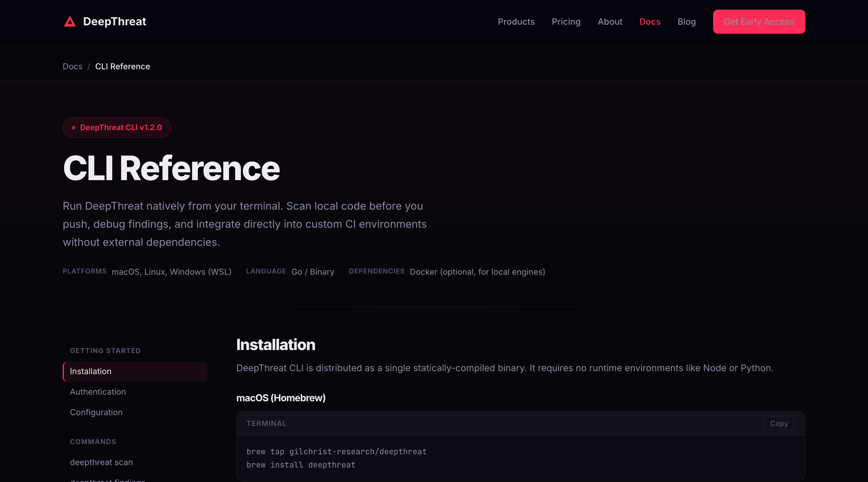Open the Products nav menu item
Screen dimensions: 868x482
tap(516, 22)
